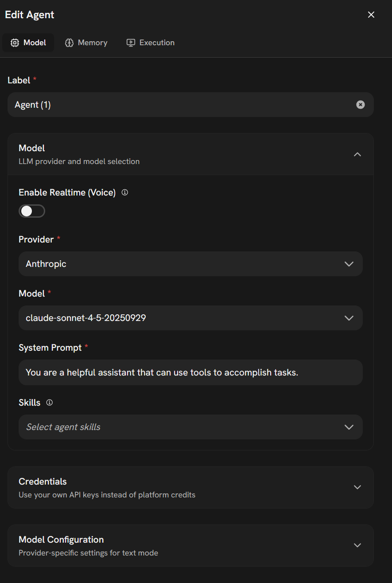Open the Provider dropdown showing Anthropic
Image resolution: width=392 pixels, height=583 pixels.
pyautogui.click(x=190, y=264)
